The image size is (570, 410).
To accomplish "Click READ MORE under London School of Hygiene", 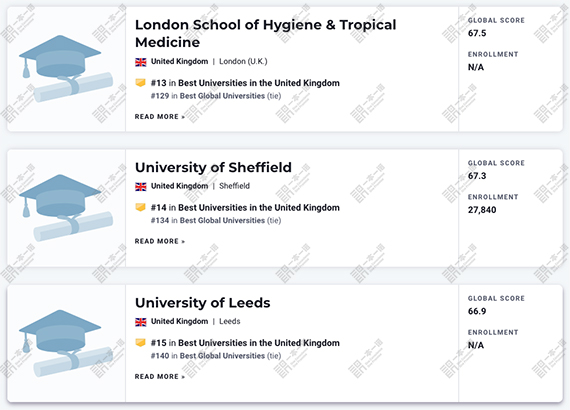I will 160,117.
